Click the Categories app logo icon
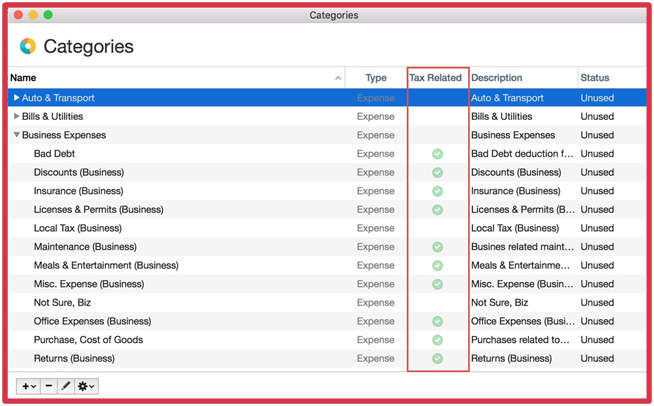Viewport: 654px width, 406px height. click(28, 46)
